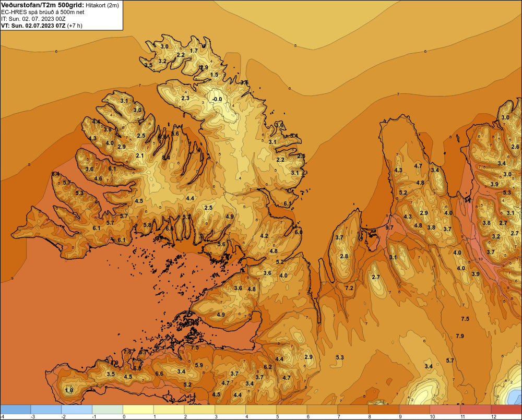Click the '1.5' temperature value

pyautogui.click(x=215, y=75)
